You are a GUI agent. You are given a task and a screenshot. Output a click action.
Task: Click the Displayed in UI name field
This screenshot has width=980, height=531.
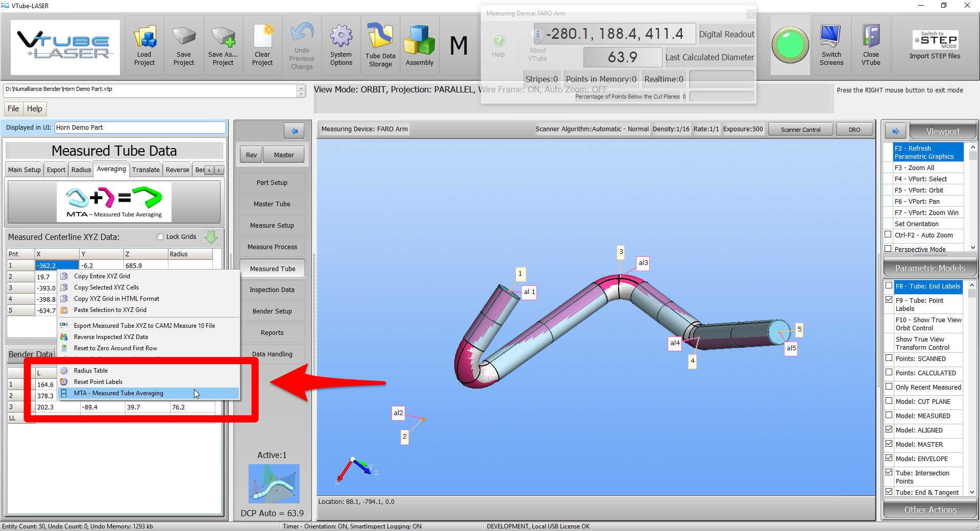(140, 128)
